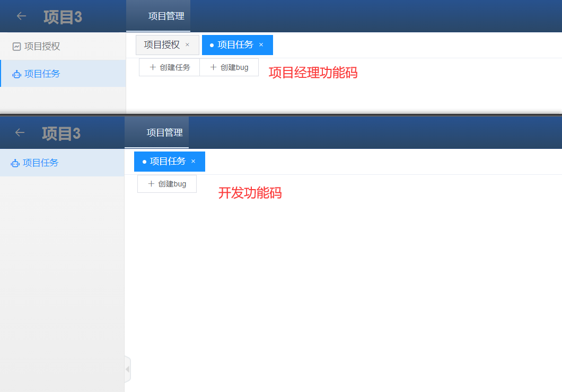Open 项目授权 chart icon in the sidebar

click(16, 47)
